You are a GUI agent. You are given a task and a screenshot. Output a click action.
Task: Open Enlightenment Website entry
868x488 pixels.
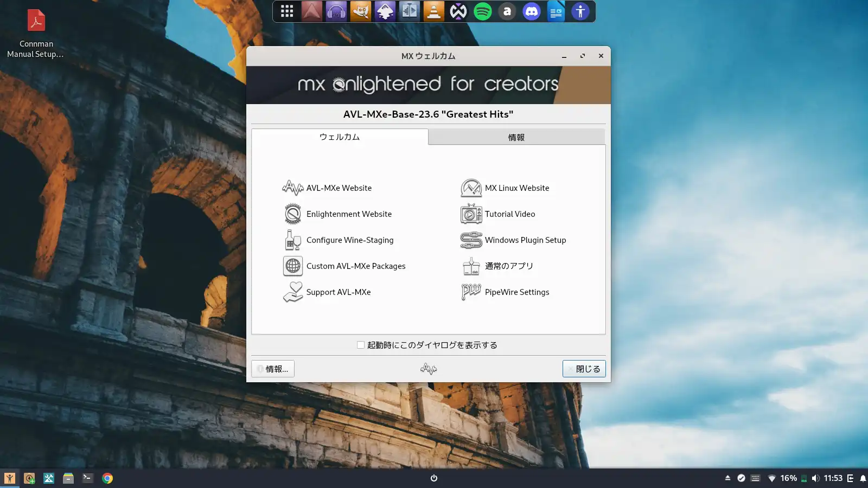337,214
